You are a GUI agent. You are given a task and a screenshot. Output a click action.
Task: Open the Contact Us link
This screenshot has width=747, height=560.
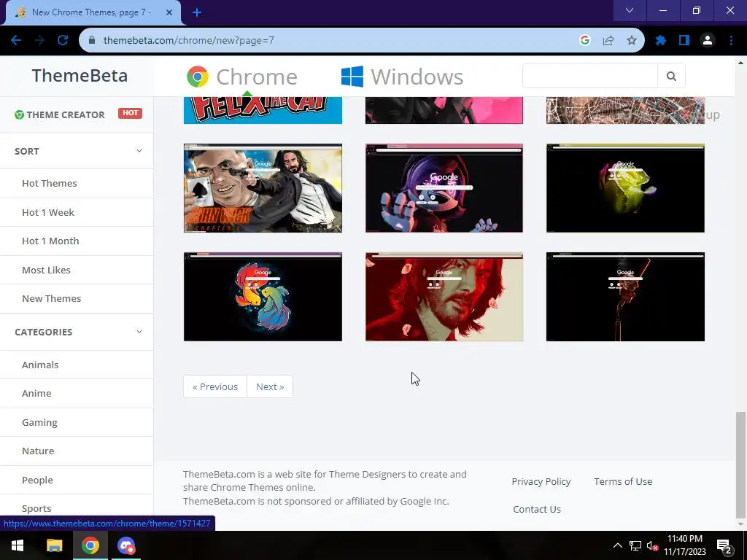point(537,509)
